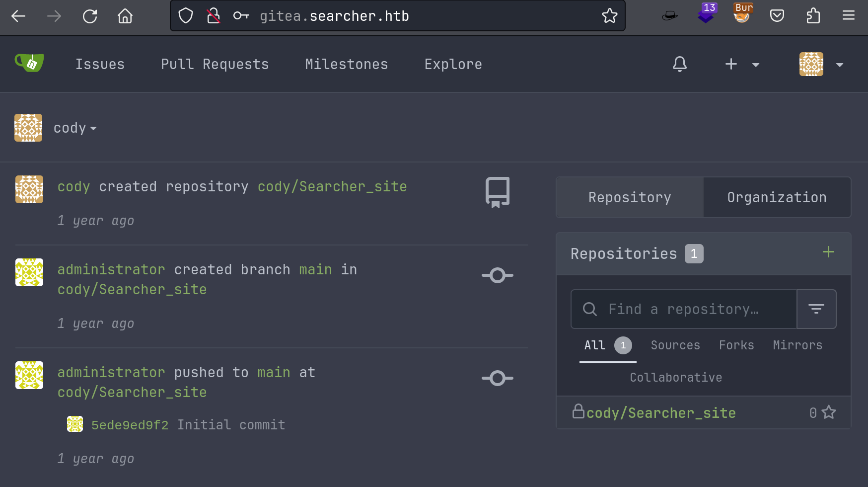Select the Sources repository filter
Screen dimensions: 868x487
tap(675, 345)
